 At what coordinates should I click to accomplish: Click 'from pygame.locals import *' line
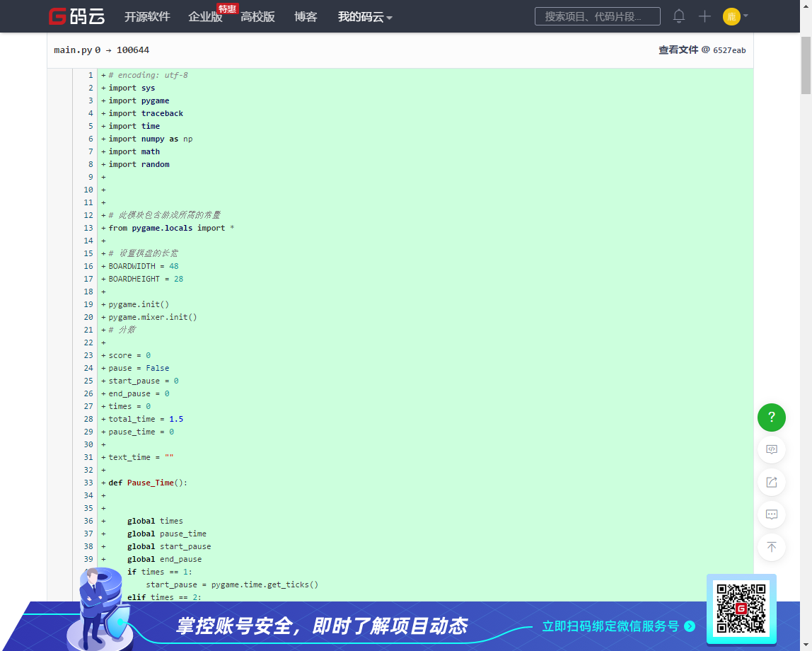(171, 228)
